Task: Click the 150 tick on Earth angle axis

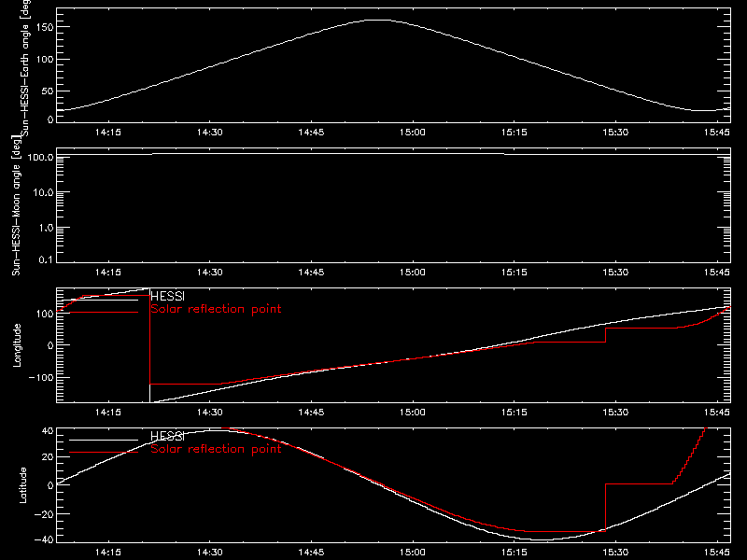Action: click(x=44, y=27)
